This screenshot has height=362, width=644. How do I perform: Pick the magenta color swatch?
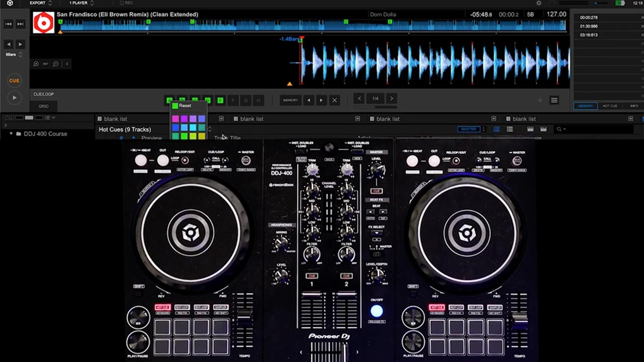pyautogui.click(x=175, y=119)
